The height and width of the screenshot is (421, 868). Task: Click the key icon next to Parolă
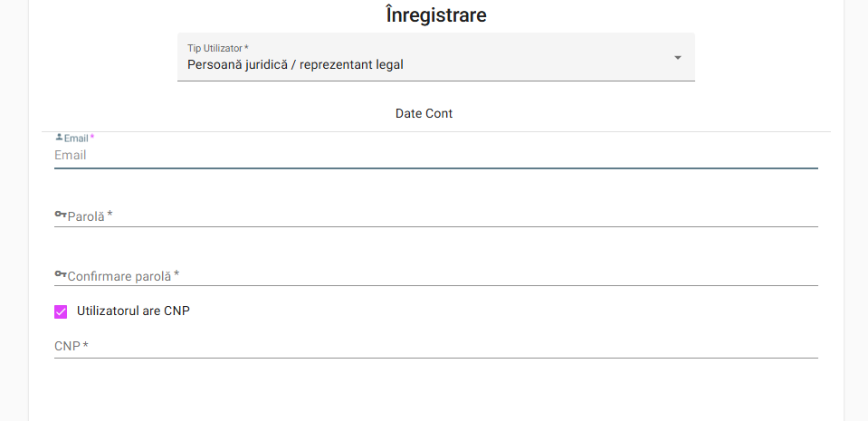61,215
